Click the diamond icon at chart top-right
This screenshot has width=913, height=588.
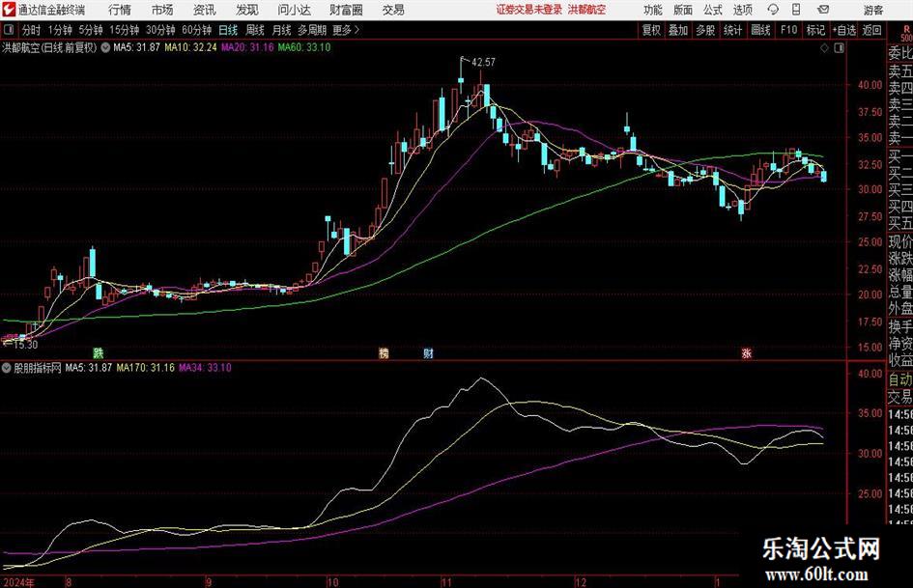tap(824, 48)
